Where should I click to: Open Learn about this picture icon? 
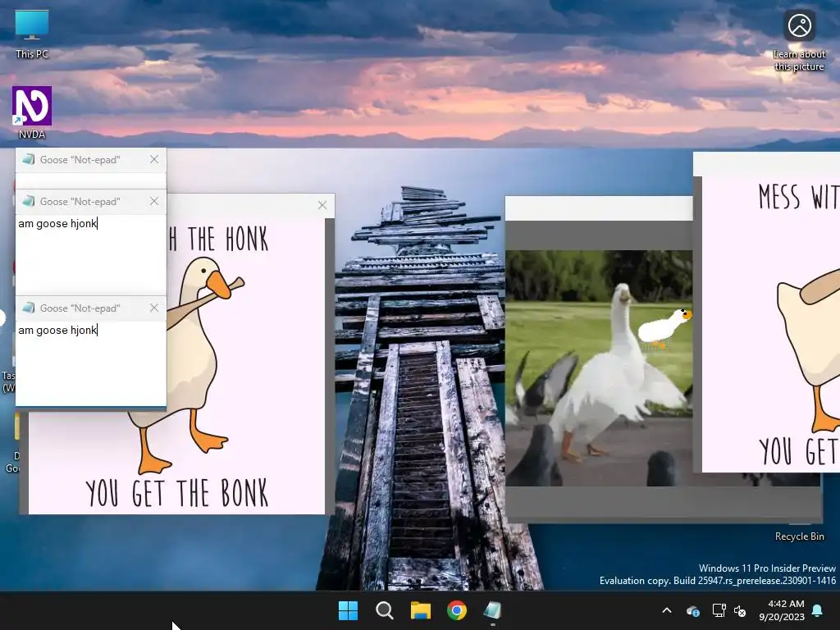click(x=799, y=41)
